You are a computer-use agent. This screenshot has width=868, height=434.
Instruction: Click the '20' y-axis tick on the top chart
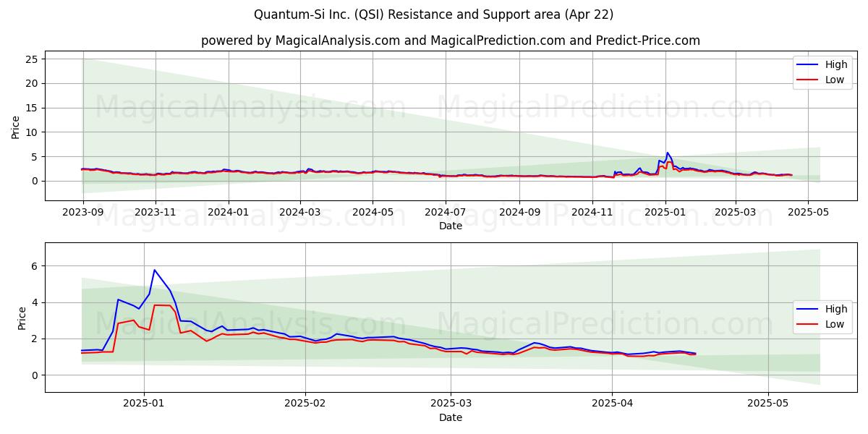tap(32, 84)
